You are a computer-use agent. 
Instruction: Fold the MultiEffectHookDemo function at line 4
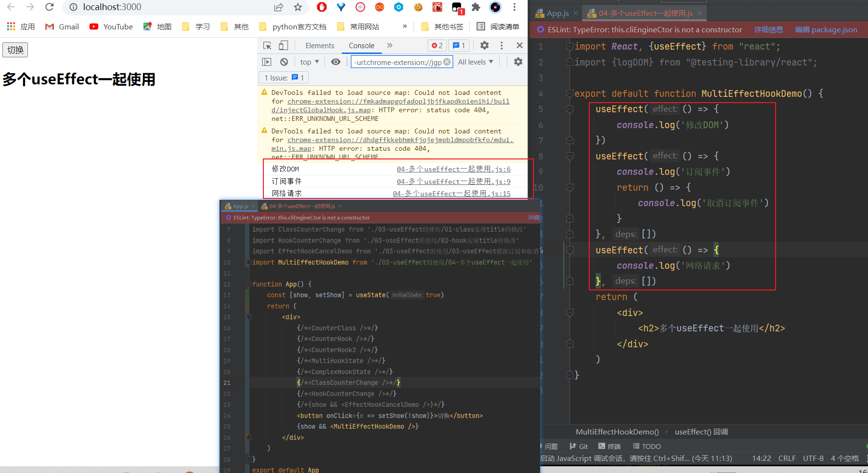(570, 93)
